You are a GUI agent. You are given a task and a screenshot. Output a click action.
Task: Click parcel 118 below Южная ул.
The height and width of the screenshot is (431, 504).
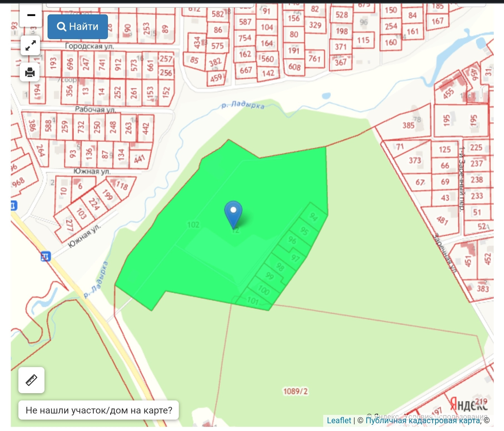coord(122,185)
